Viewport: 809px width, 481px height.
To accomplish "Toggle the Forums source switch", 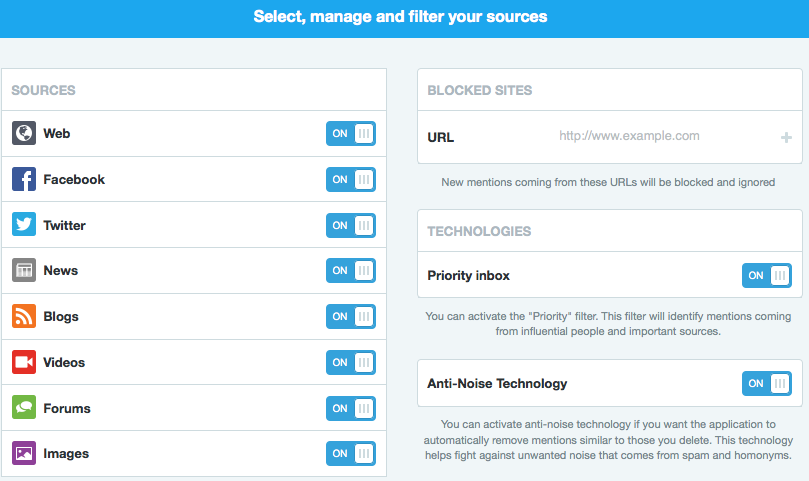I will (x=350, y=408).
